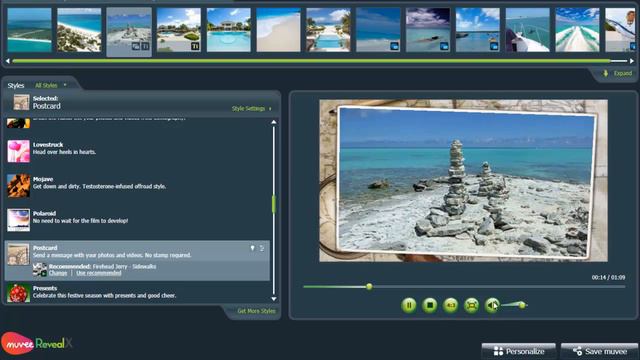
Task: Click the icon beside the pin on the Postcard row
Action: tap(262, 248)
